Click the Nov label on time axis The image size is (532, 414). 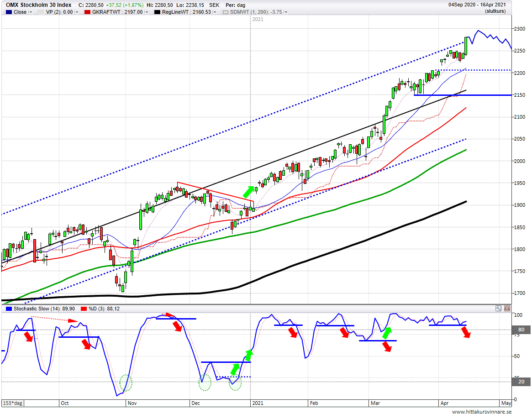[132, 403]
